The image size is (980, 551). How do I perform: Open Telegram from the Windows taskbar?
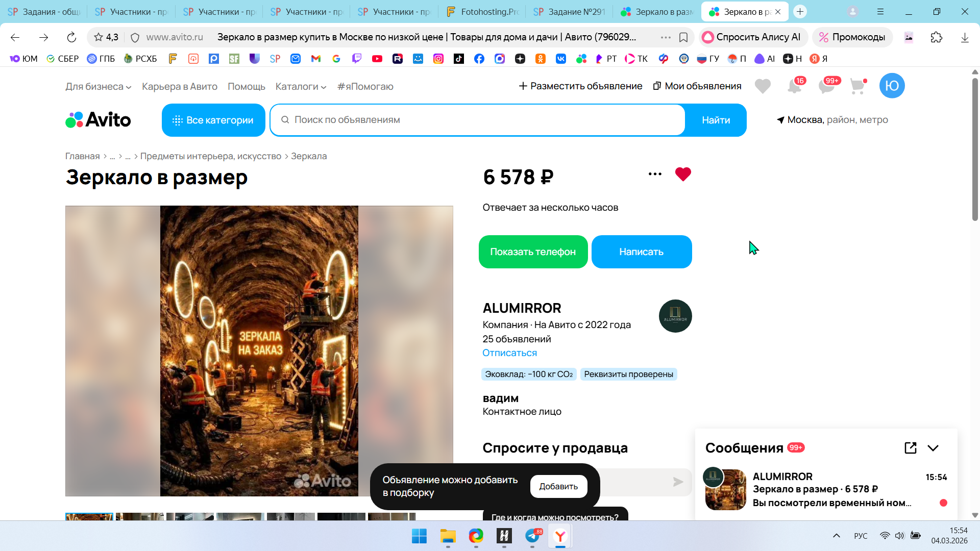532,536
